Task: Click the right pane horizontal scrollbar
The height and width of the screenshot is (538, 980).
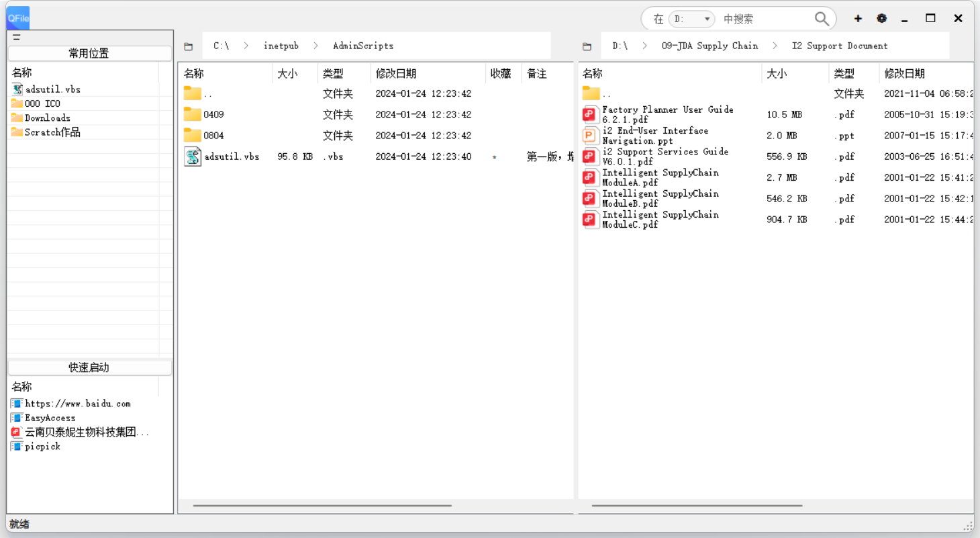Action: pyautogui.click(x=697, y=506)
